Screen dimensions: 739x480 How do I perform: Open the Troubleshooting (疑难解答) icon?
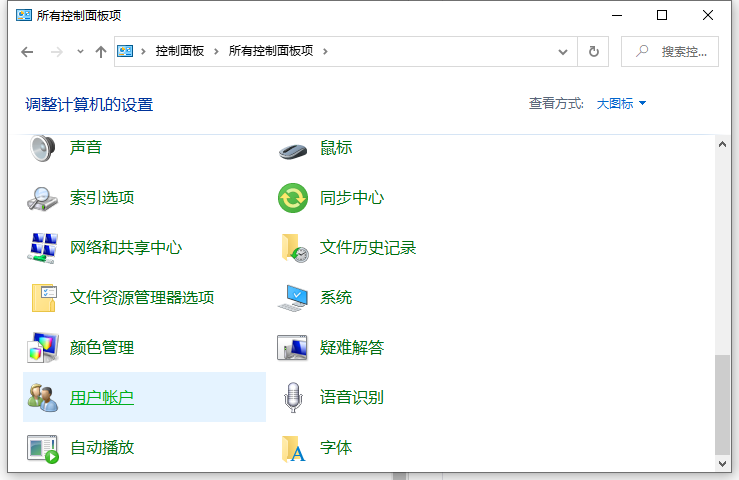pyautogui.click(x=293, y=348)
